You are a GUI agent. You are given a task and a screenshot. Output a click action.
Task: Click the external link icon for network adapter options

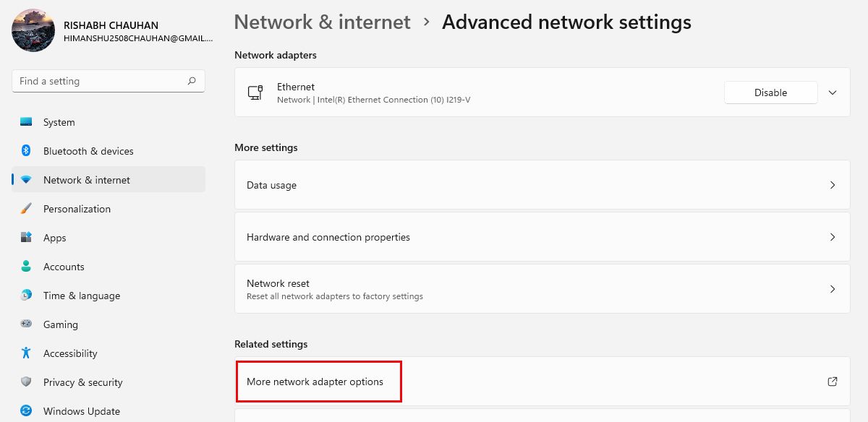(832, 382)
